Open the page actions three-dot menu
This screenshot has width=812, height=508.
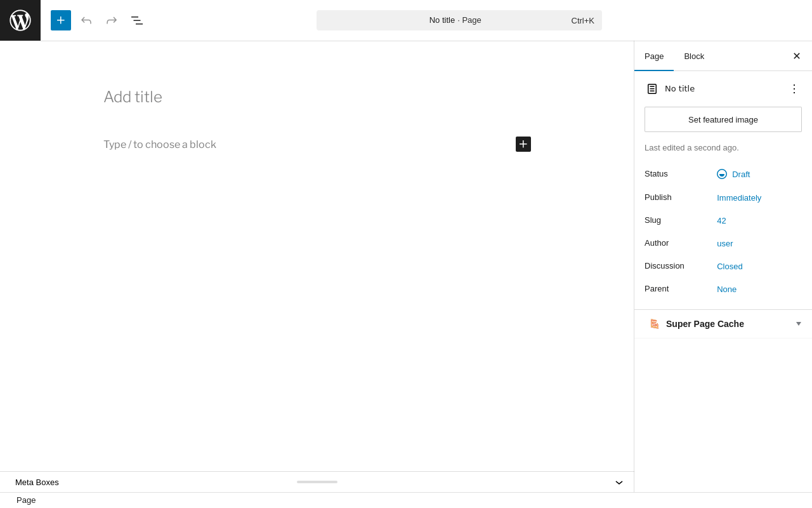point(794,89)
